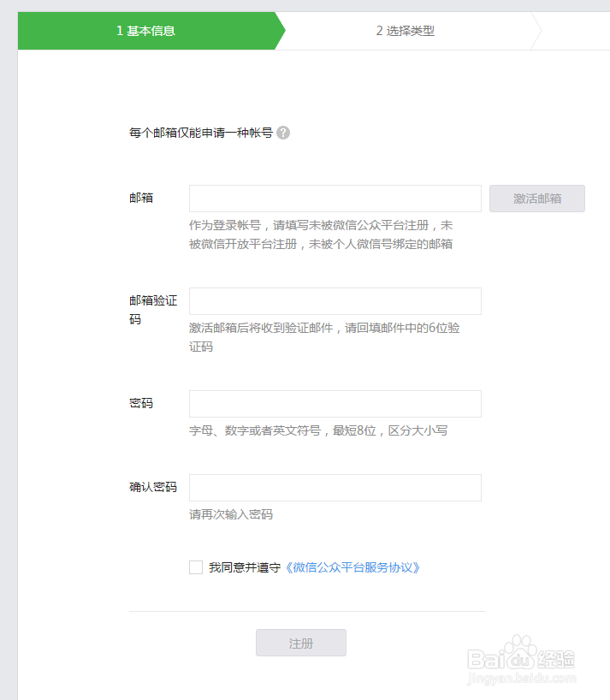Click the question mark help icon
The image size is (610, 700).
click(x=283, y=133)
